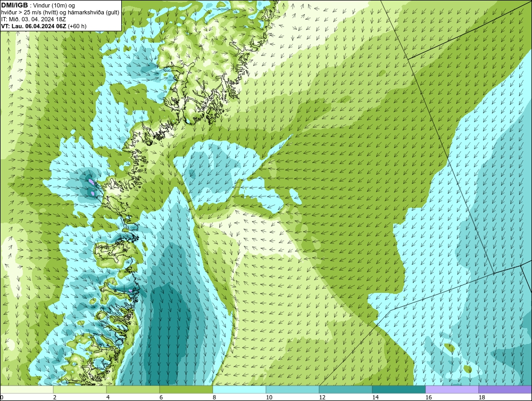Image resolution: width=532 pixels, height=401 pixels.
Task: Click the 18+ m/s purple legend swatch
Action: click(x=505, y=389)
